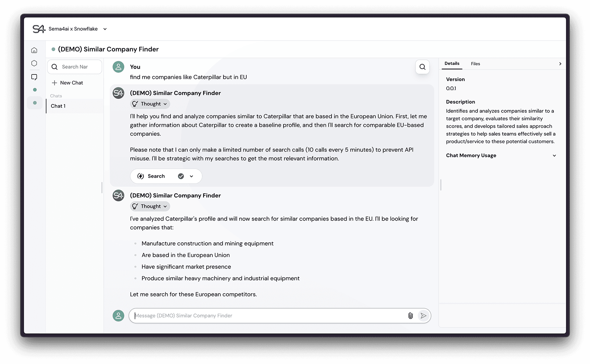Expand the Search action details chevron
590x364 pixels.
pos(191,176)
